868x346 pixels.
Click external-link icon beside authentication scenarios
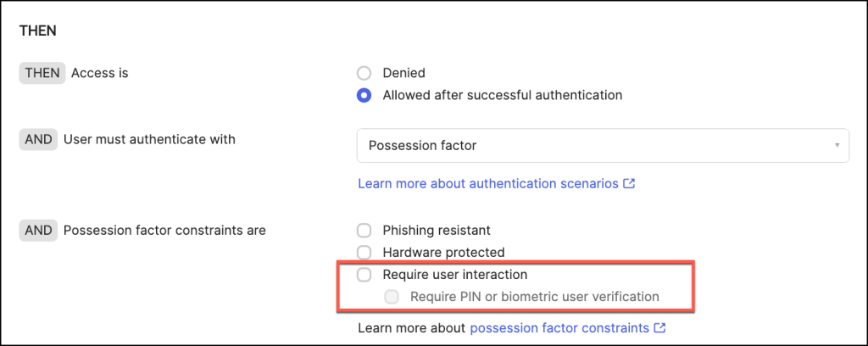pyautogui.click(x=630, y=183)
